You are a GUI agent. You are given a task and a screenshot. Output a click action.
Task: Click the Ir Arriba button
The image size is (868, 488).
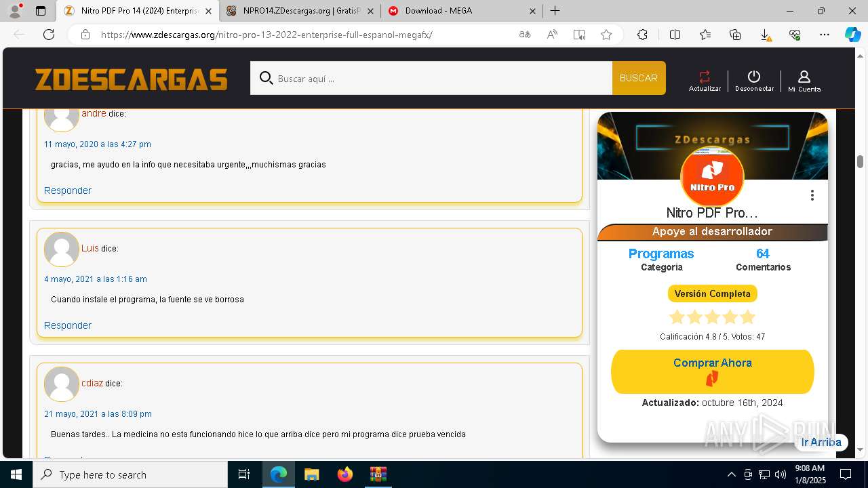[821, 442]
